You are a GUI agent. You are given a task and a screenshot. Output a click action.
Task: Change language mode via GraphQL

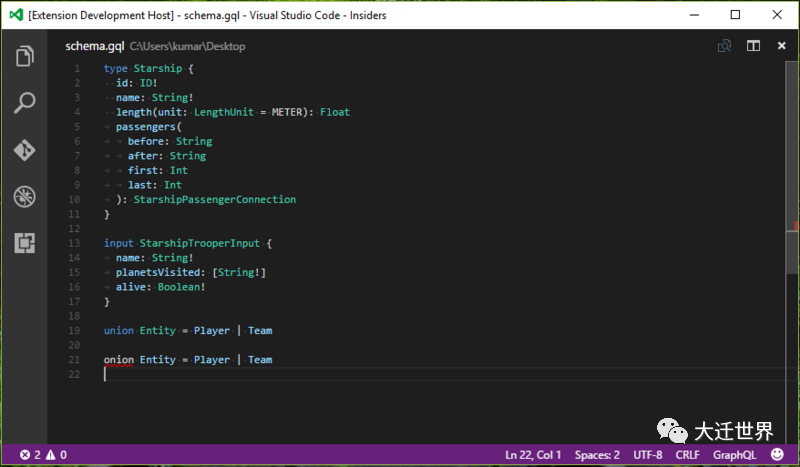[x=734, y=455]
